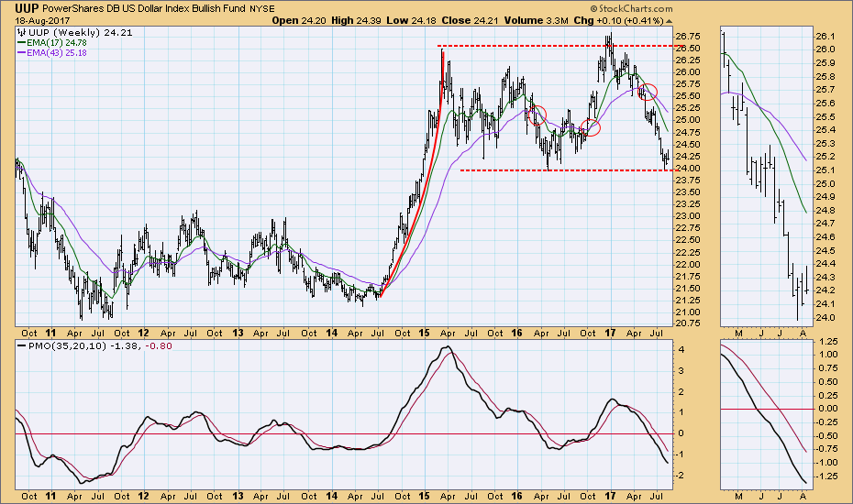Screen dimensions: 853x504
Task: Click the red -0.80 PMO signal value
Action: click(159, 345)
